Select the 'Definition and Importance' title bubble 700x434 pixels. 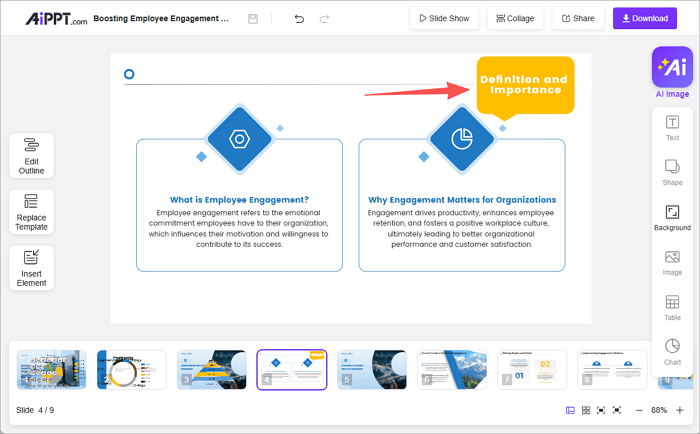[x=525, y=85]
